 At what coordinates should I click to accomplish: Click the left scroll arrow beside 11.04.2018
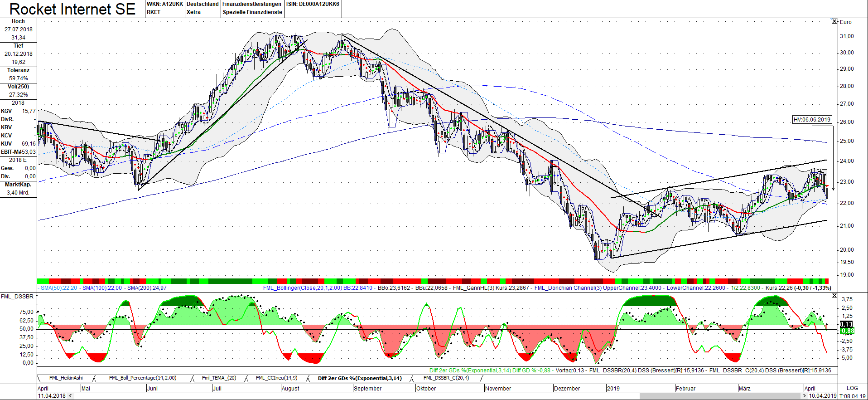coord(70,396)
